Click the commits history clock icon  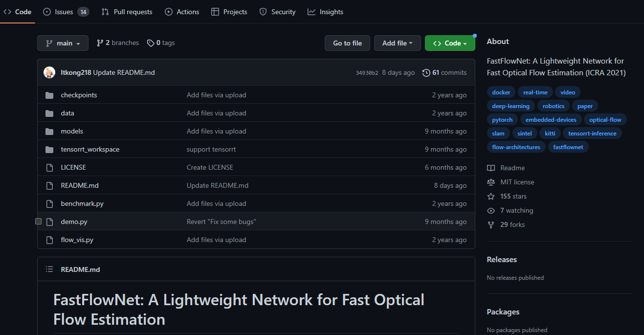pyautogui.click(x=426, y=72)
